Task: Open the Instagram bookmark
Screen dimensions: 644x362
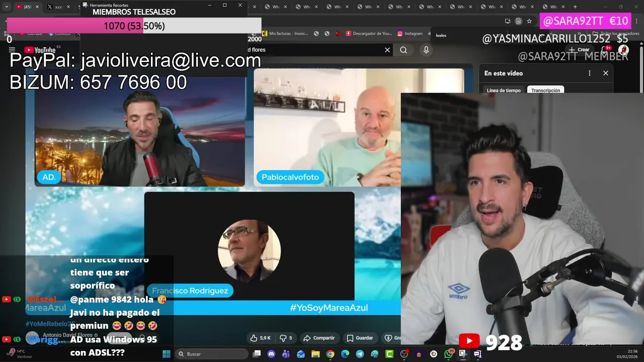Action: (410, 34)
